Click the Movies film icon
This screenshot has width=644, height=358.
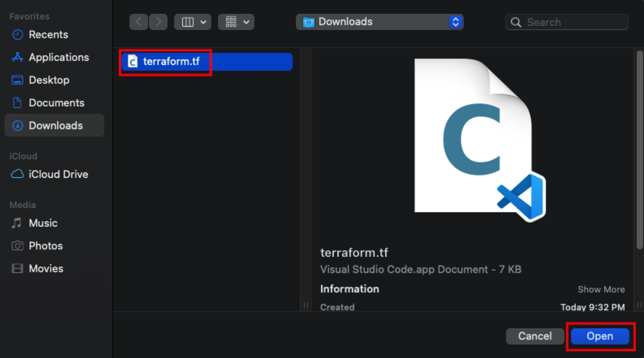coord(17,269)
